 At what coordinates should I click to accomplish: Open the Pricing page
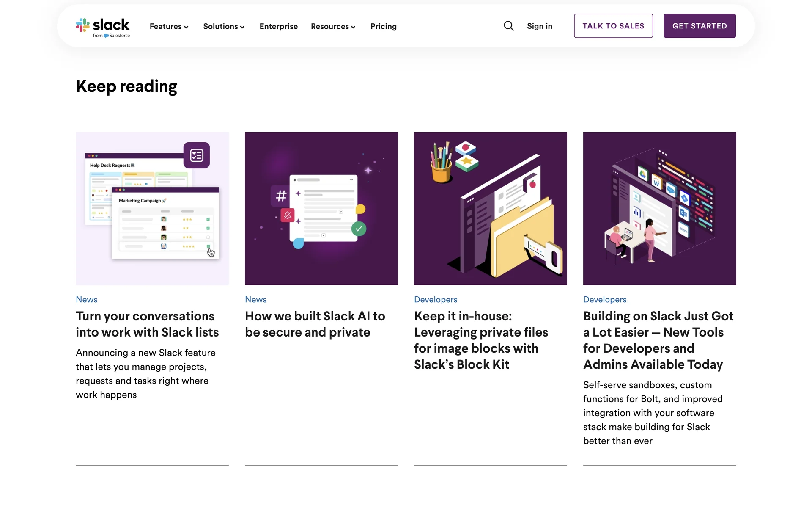click(x=383, y=26)
